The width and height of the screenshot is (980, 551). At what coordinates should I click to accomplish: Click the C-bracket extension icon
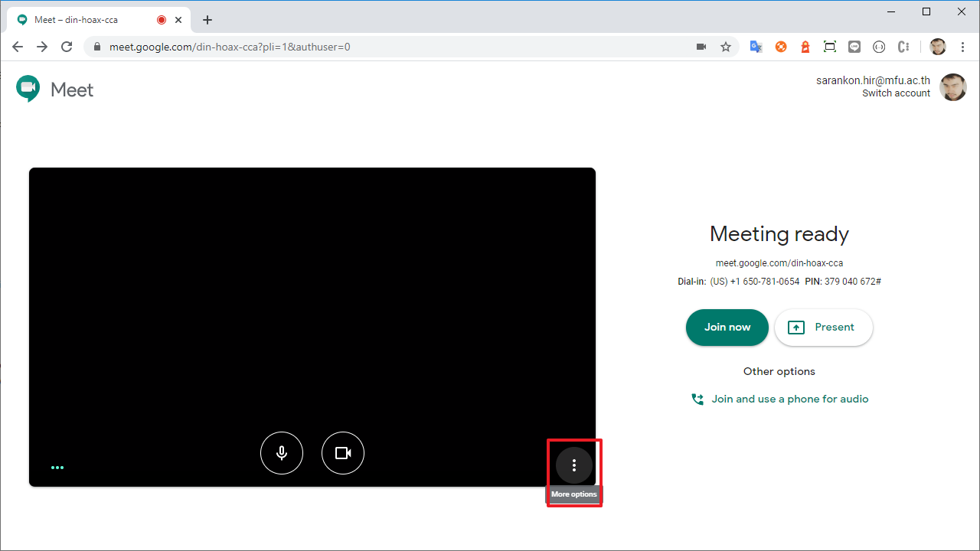click(x=903, y=47)
